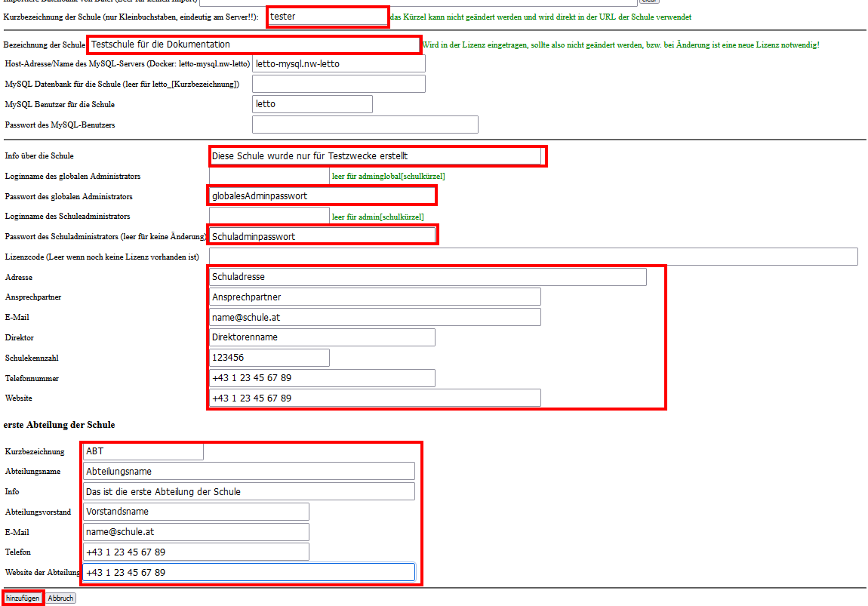868x606 pixels.
Task: Focus the school Kurzbezeichnung field containing tester
Action: (327, 17)
